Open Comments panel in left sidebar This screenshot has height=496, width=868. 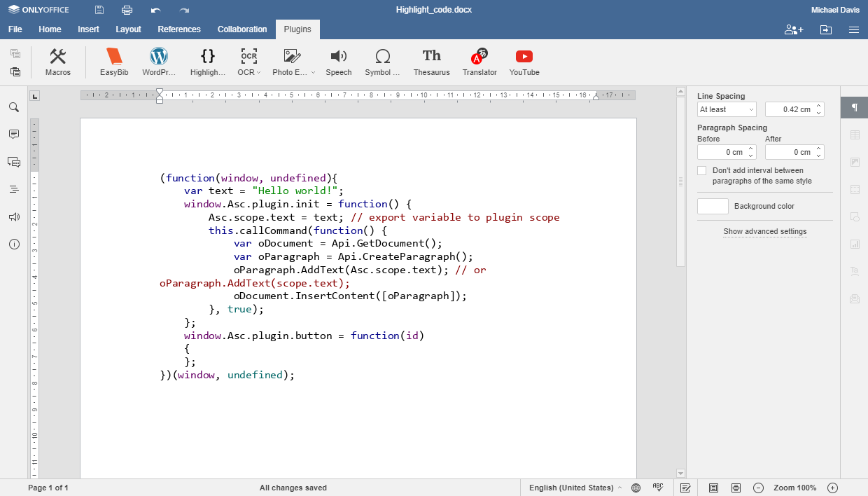tap(14, 134)
